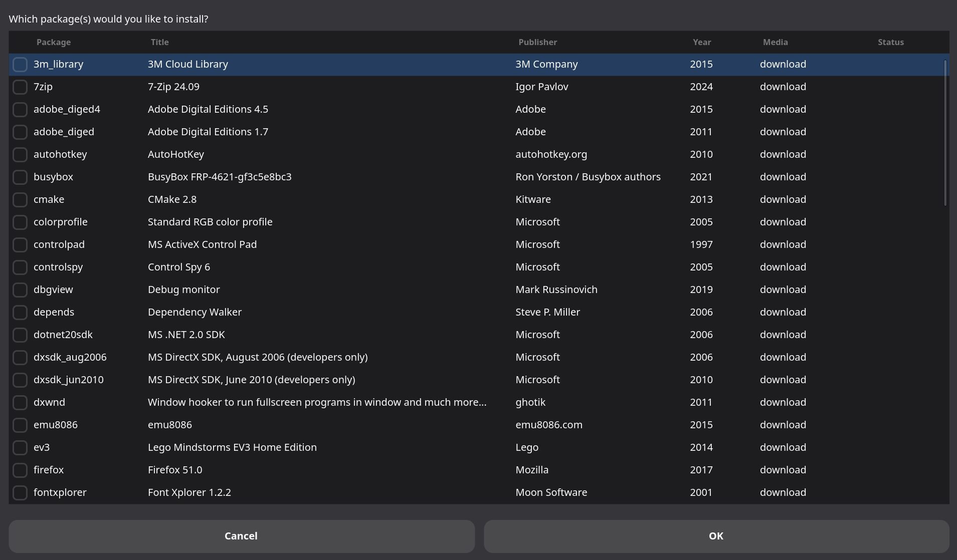Click the vertical scrollbar of package list
957x560 pixels.
tap(945, 133)
